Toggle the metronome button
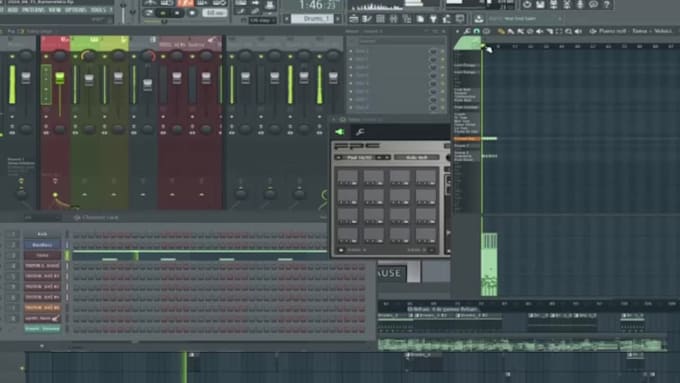 [x=150, y=3]
